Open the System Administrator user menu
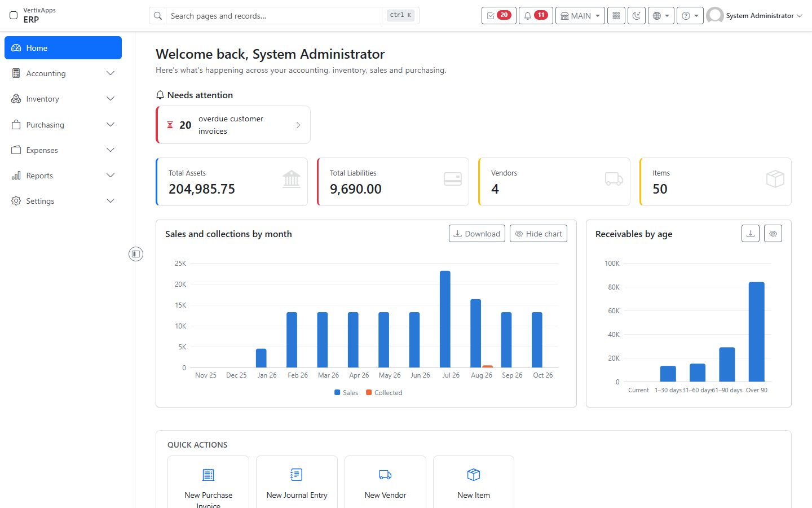The height and width of the screenshot is (508, 812). 754,16
